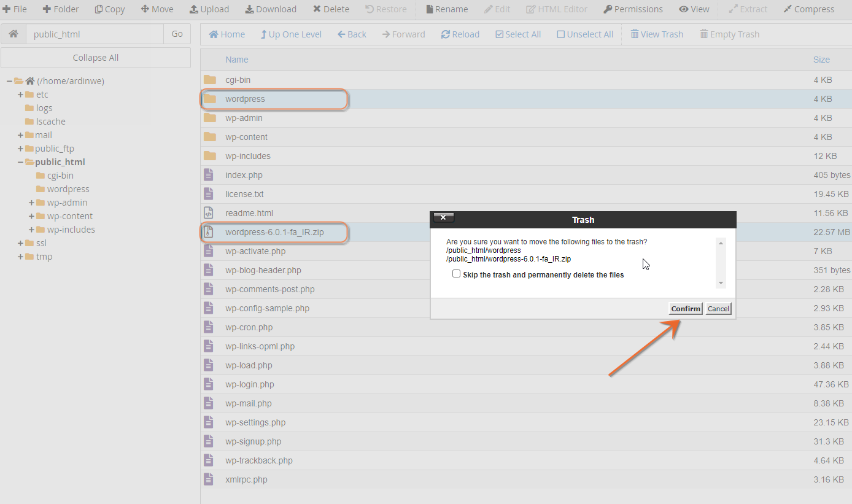This screenshot has width=852, height=504.
Task: Click the File toolbar button
Action: point(15,9)
